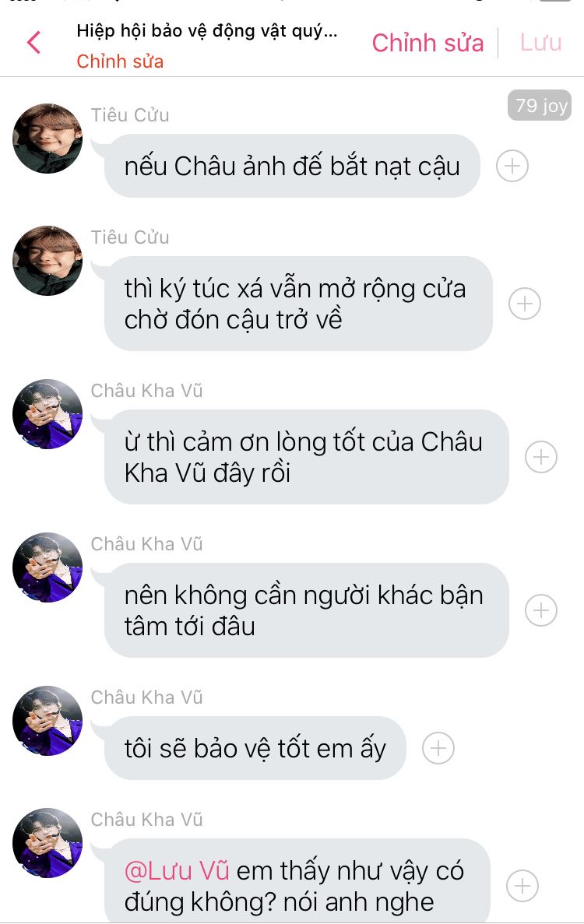Tap the '@Lưu Vũ' mention
Image resolution: width=584 pixels, height=924 pixels.
177,871
